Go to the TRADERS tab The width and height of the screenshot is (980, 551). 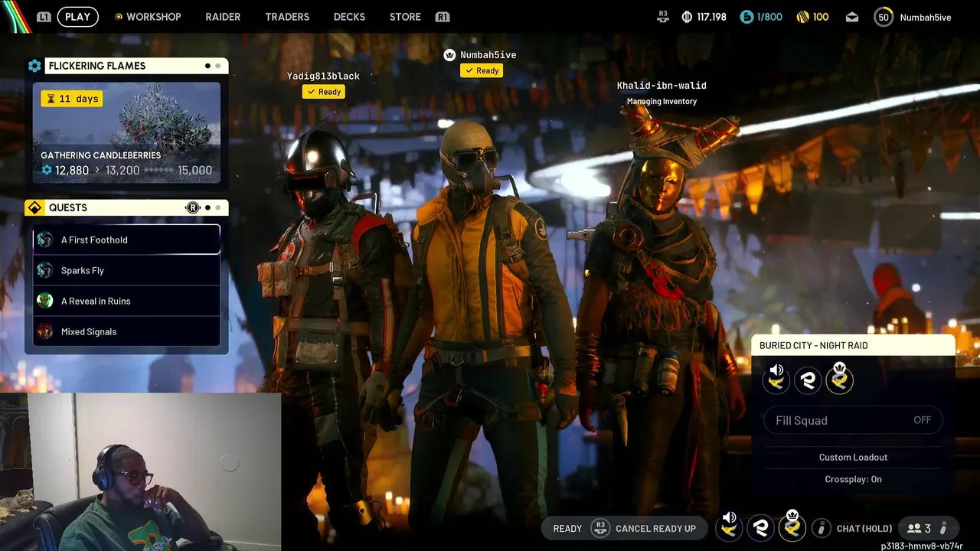coord(287,17)
